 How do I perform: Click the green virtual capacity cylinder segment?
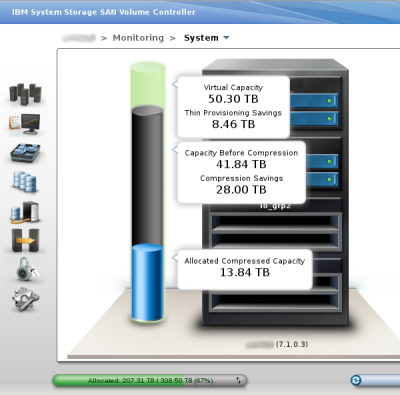point(148,84)
